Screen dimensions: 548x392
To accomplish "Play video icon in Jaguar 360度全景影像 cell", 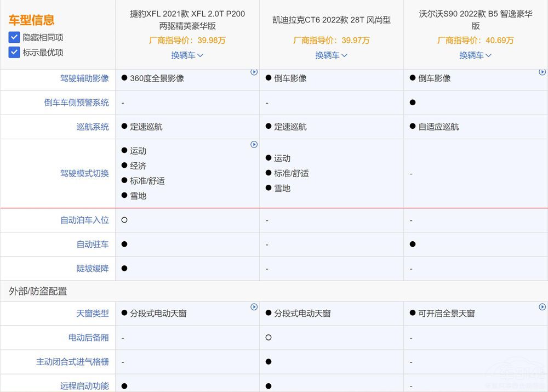I will tap(254, 72).
